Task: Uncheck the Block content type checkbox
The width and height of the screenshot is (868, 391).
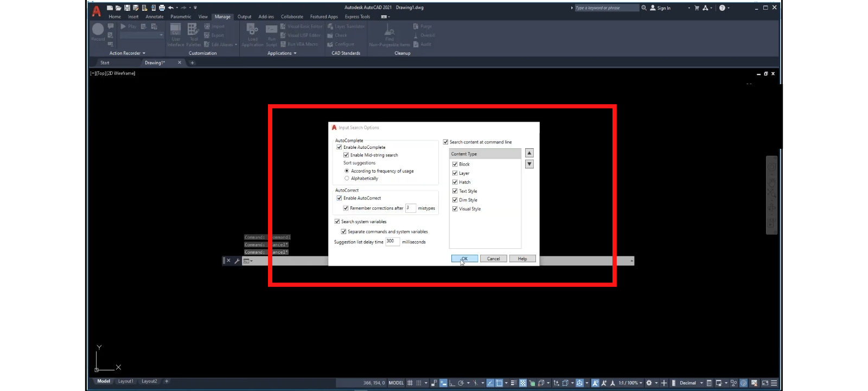Action: click(455, 164)
